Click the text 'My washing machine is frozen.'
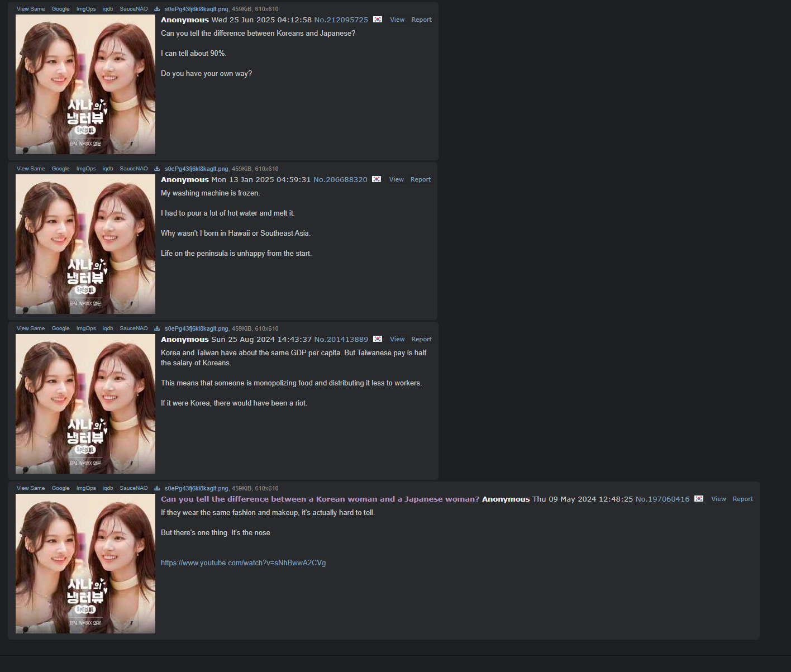Screen dimensions: 791x672 tap(211, 193)
